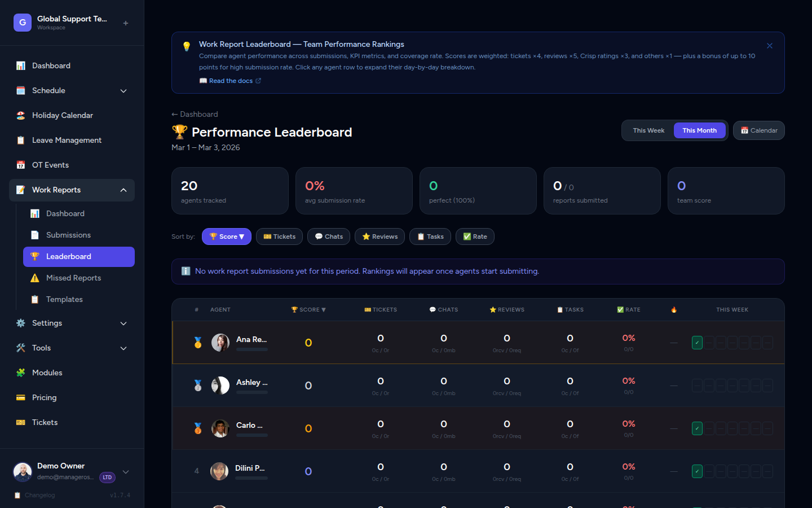
Task: Click the streak flame column header
Action: click(674, 309)
